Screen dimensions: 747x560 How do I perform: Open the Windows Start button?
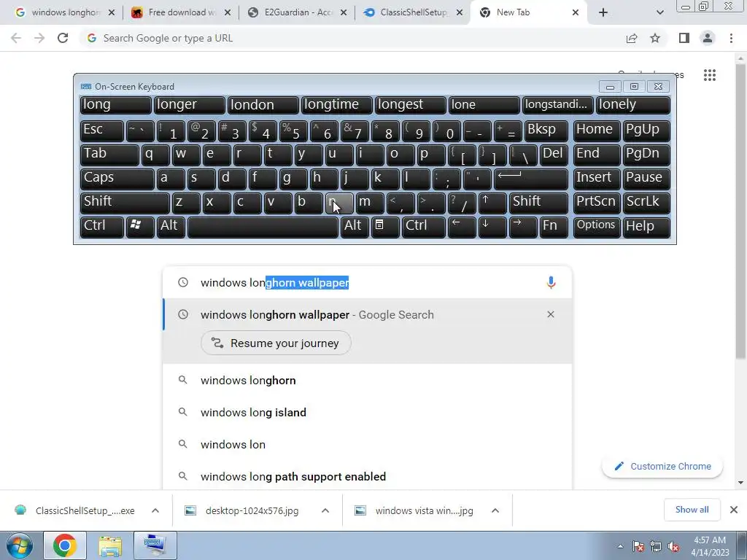[x=18, y=545]
